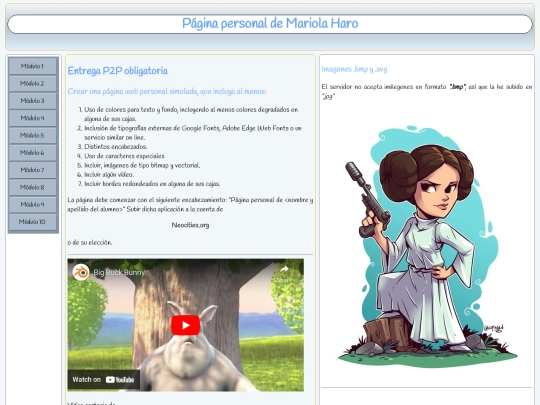540x405 pixels.
Task: Click list item Distintos encabezados
Action: (x=116, y=147)
